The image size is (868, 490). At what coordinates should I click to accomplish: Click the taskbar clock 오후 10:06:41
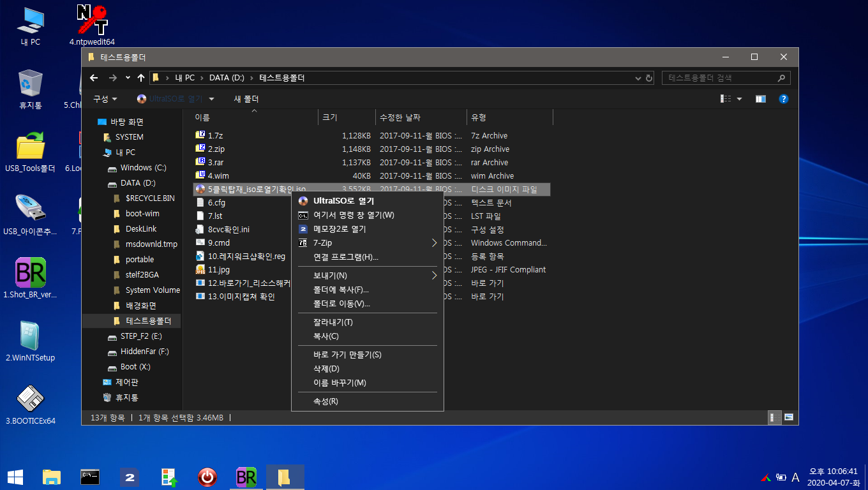833,471
